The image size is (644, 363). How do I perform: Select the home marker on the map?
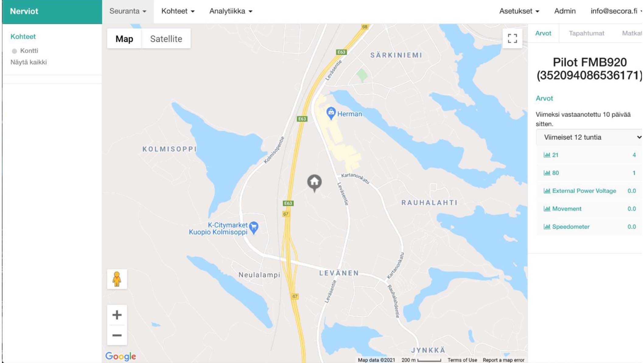click(314, 183)
